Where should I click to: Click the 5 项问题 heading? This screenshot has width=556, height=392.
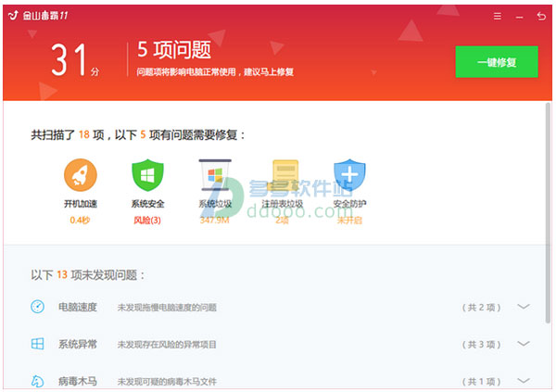174,49
